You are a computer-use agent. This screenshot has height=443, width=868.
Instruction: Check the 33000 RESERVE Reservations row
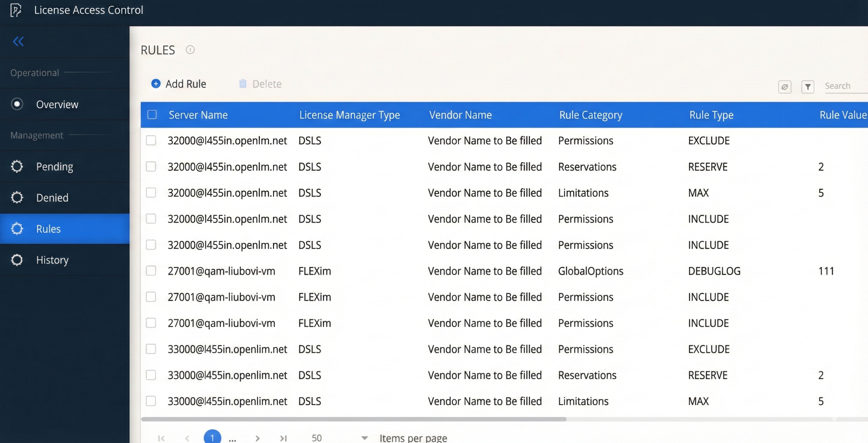pyautogui.click(x=151, y=375)
